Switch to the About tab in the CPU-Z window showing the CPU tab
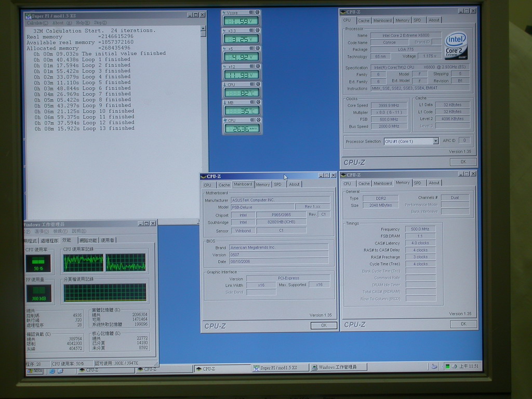The height and width of the screenshot is (399, 532). [x=434, y=20]
